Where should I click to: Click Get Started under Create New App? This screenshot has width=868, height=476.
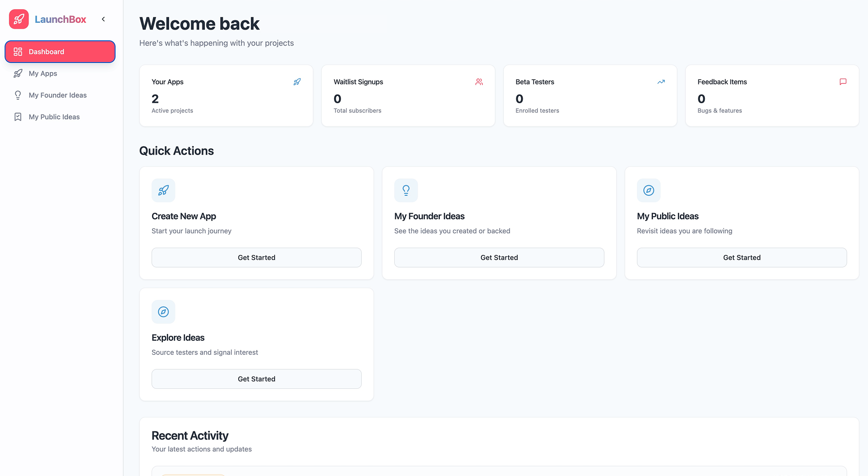(256, 257)
